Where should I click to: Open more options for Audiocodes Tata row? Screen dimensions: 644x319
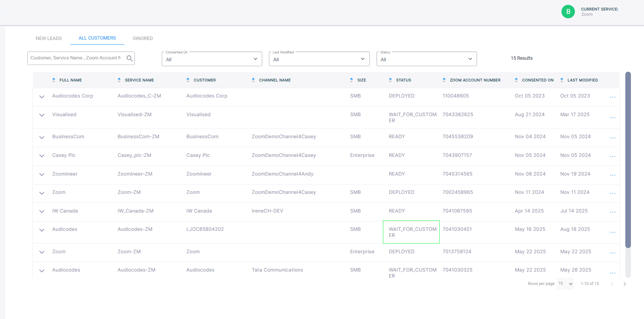613,273
